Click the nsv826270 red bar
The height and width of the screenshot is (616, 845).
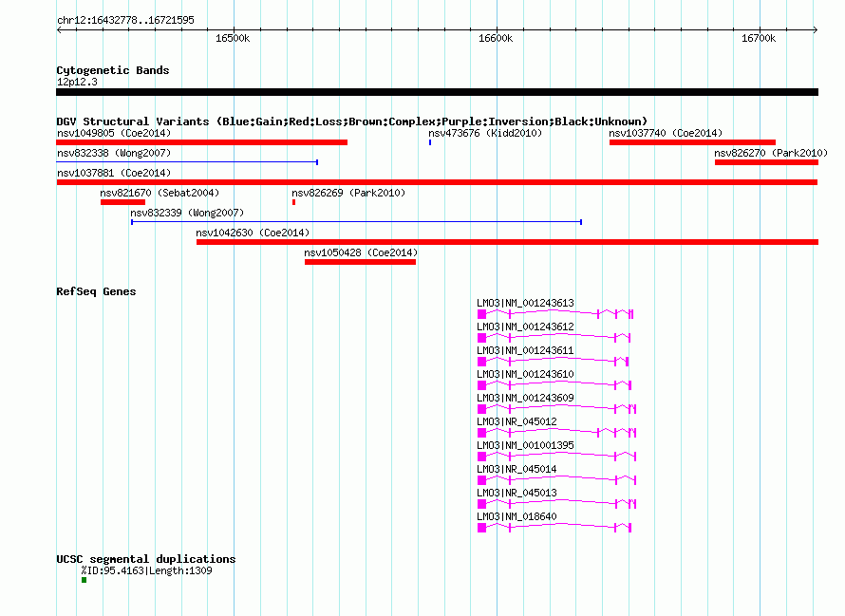(x=766, y=162)
